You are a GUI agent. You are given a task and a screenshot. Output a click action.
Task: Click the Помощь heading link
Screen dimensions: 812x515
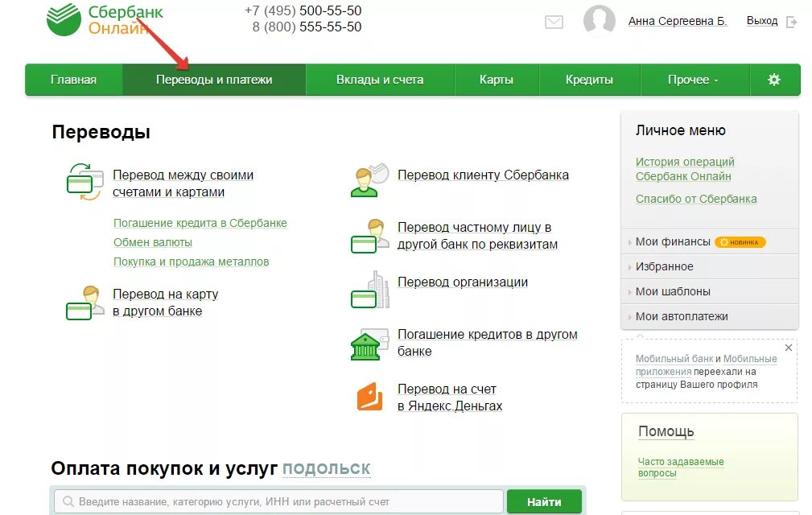tap(666, 431)
